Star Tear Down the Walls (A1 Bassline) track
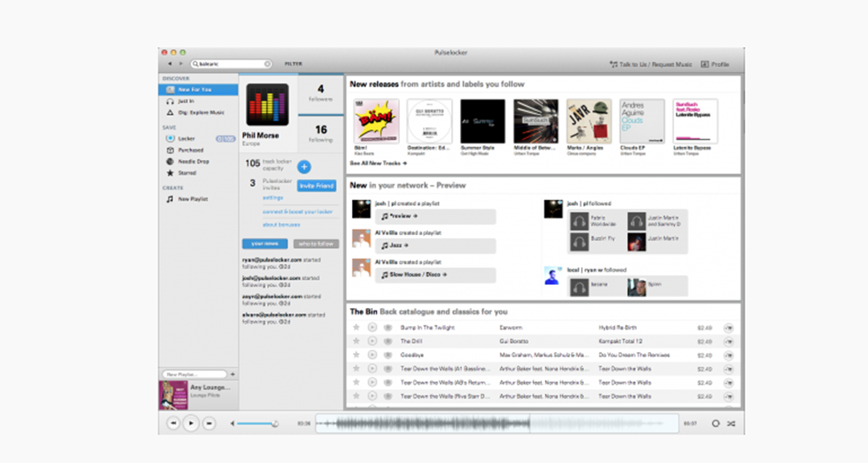 (x=356, y=369)
